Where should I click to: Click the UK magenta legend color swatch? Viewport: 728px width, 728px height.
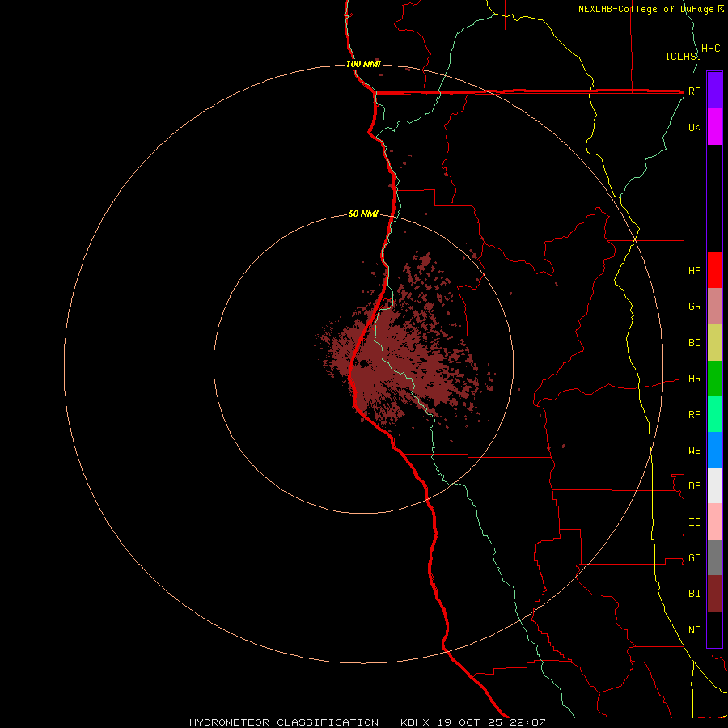pos(714,127)
